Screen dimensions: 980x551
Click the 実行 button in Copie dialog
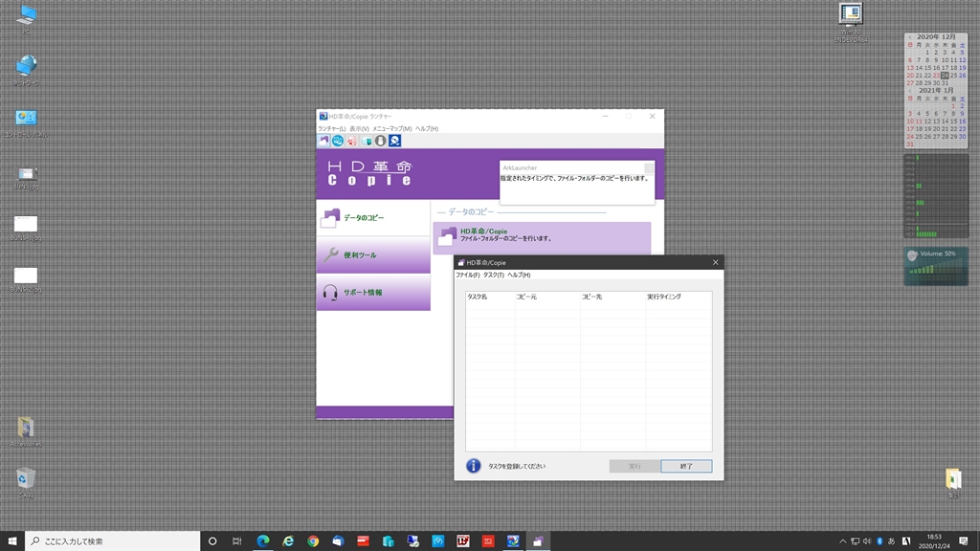coord(635,466)
